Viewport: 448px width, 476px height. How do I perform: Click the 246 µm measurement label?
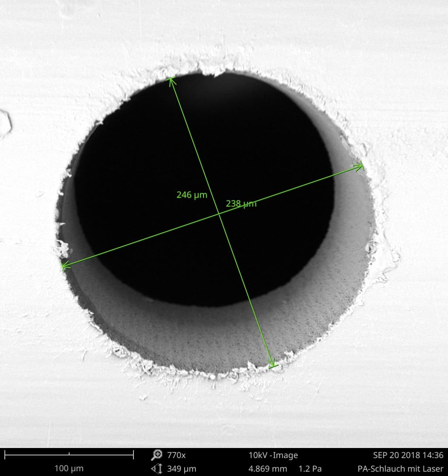[192, 195]
